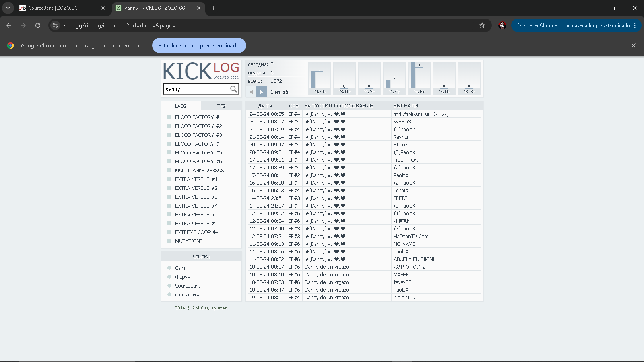Open site information icon in address bar

tap(55, 25)
